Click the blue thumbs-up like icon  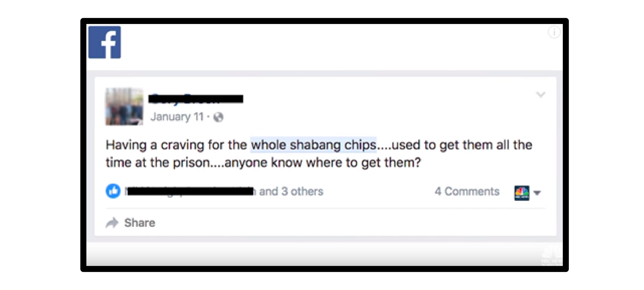(113, 191)
